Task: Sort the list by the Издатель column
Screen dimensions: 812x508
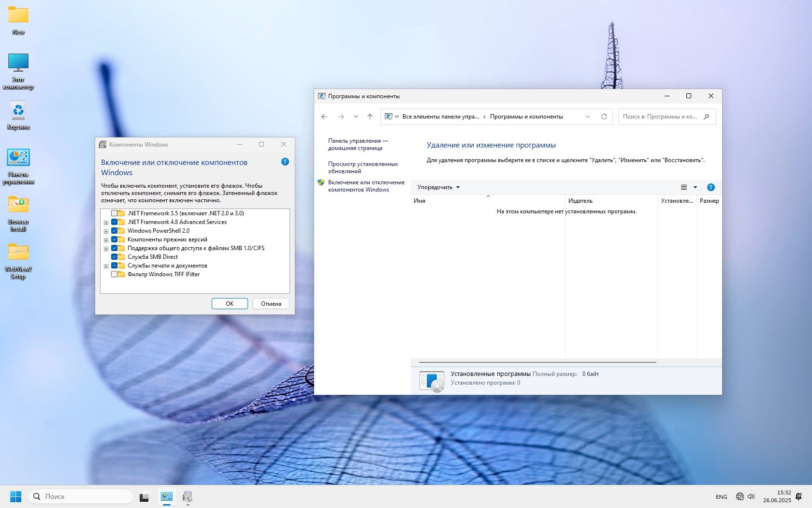Action: point(580,201)
